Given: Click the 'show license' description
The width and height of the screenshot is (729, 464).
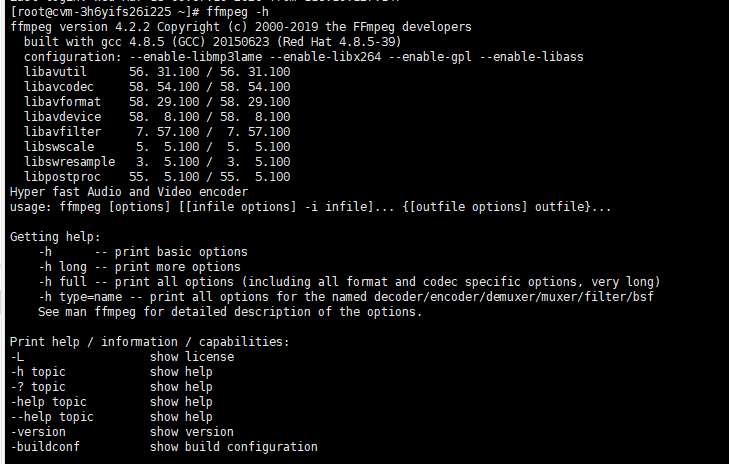Looking at the screenshot, I should [192, 356].
